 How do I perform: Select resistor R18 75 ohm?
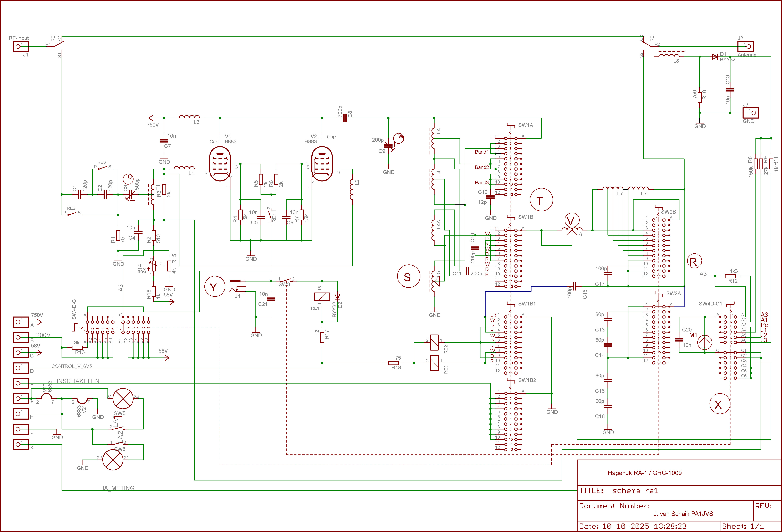coord(393,363)
